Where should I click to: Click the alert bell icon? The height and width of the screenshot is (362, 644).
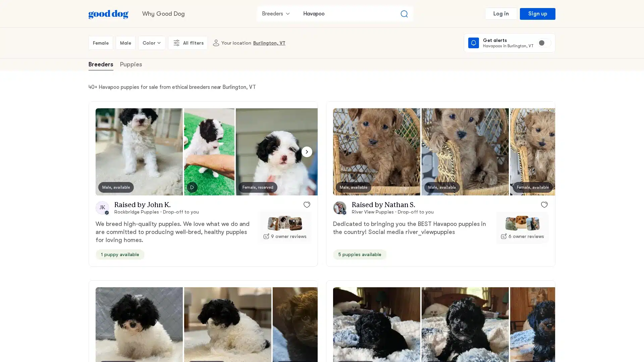pyautogui.click(x=473, y=43)
